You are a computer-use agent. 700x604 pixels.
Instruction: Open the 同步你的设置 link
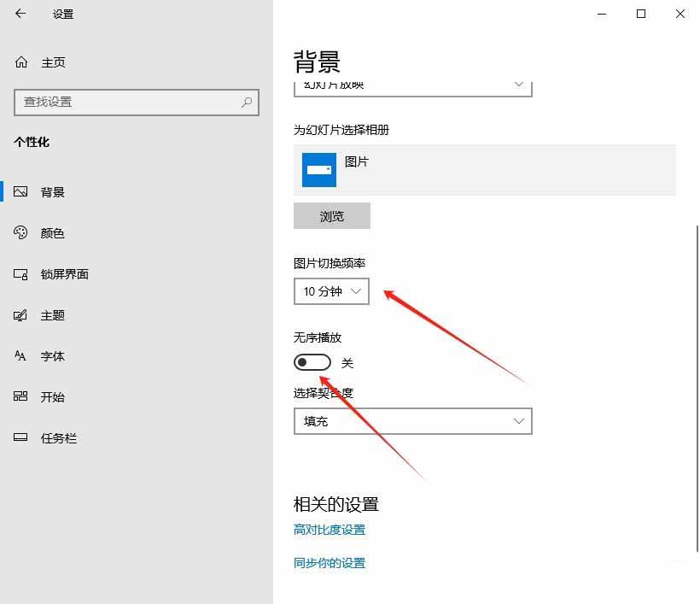tap(330, 563)
